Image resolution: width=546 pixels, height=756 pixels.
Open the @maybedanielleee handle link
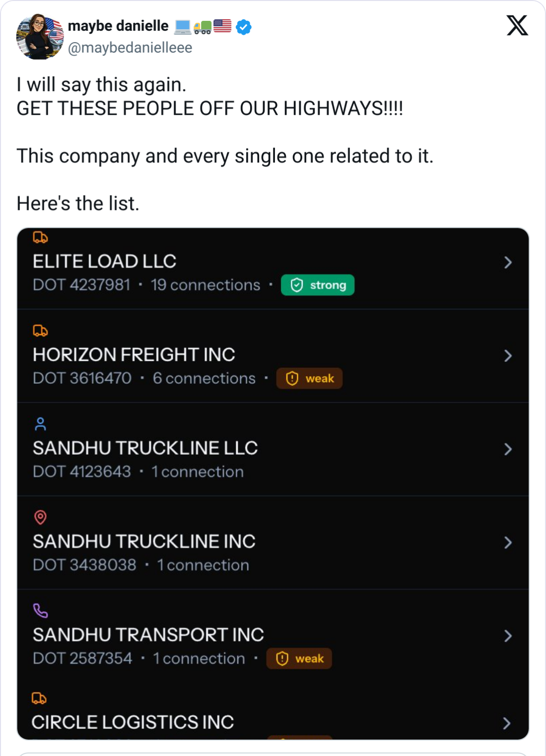(130, 48)
